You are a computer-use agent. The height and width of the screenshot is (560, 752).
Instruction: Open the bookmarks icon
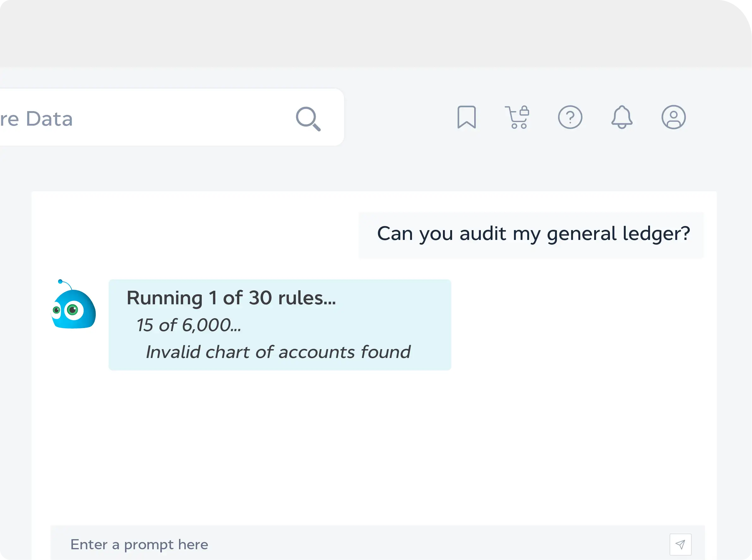pos(467,117)
